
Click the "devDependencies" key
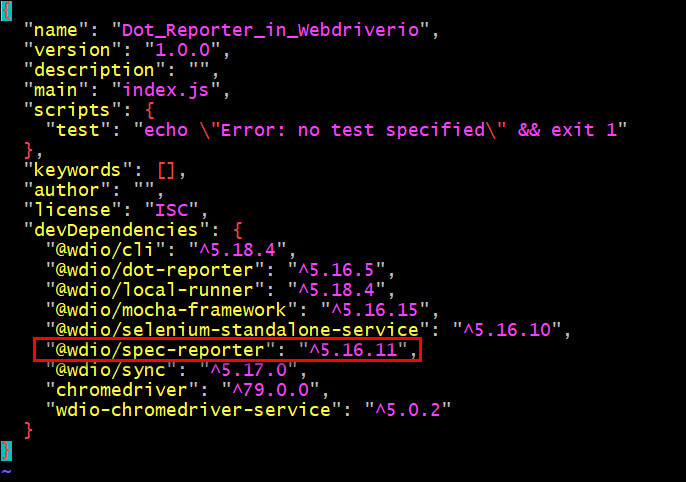click(116, 230)
